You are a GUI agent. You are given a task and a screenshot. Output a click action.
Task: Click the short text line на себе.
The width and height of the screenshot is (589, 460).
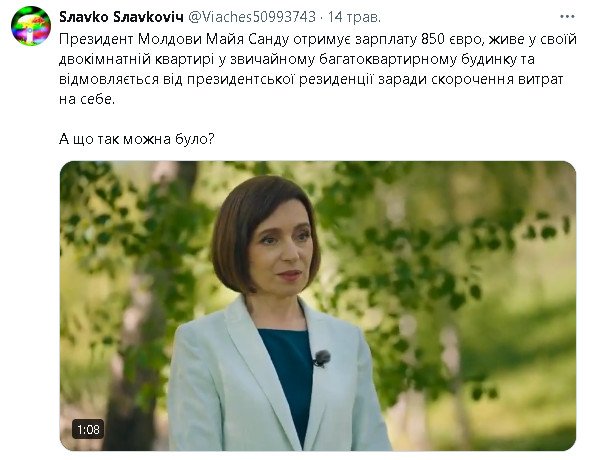pos(87,99)
